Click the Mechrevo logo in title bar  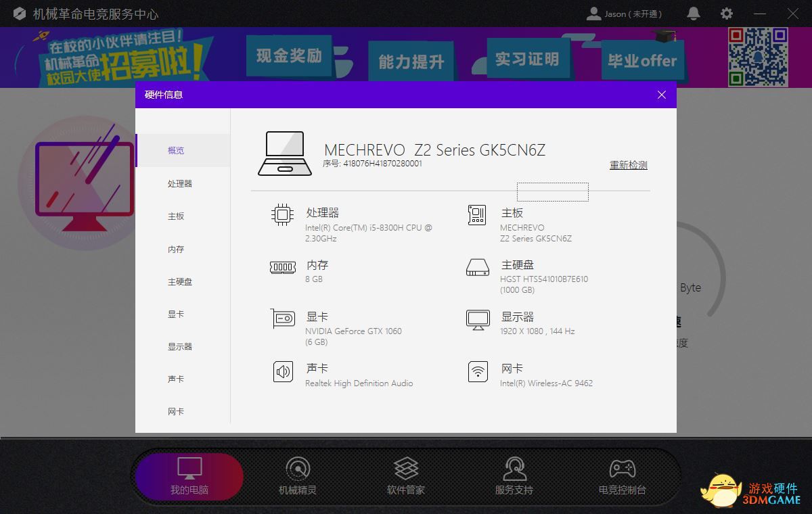tap(20, 14)
